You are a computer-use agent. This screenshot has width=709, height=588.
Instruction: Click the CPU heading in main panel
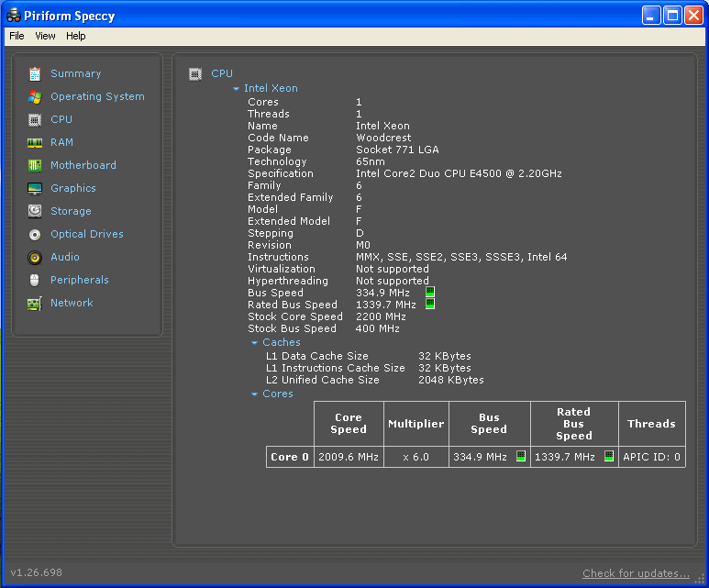coord(222,73)
